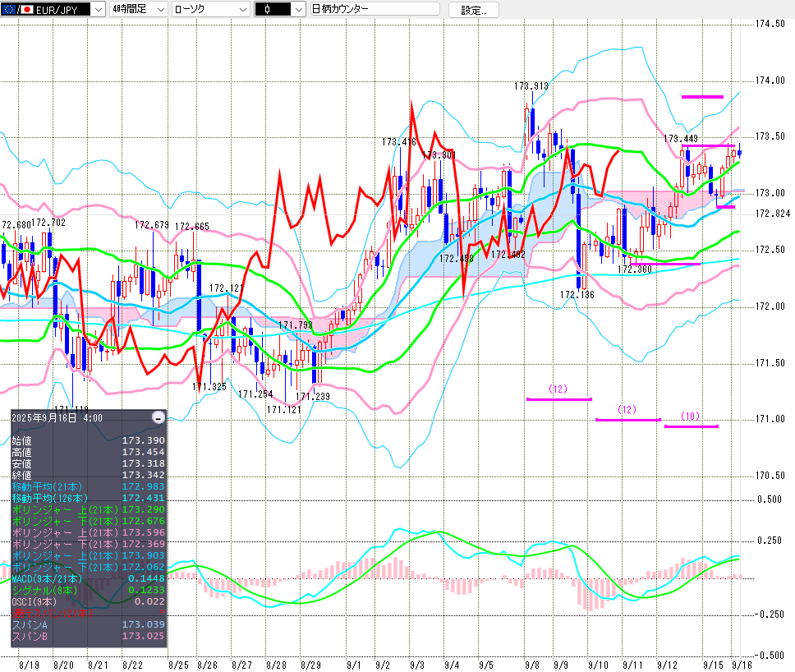Click the Bollinger upper value 173.290
This screenshot has width=795, height=672.
click(144, 509)
